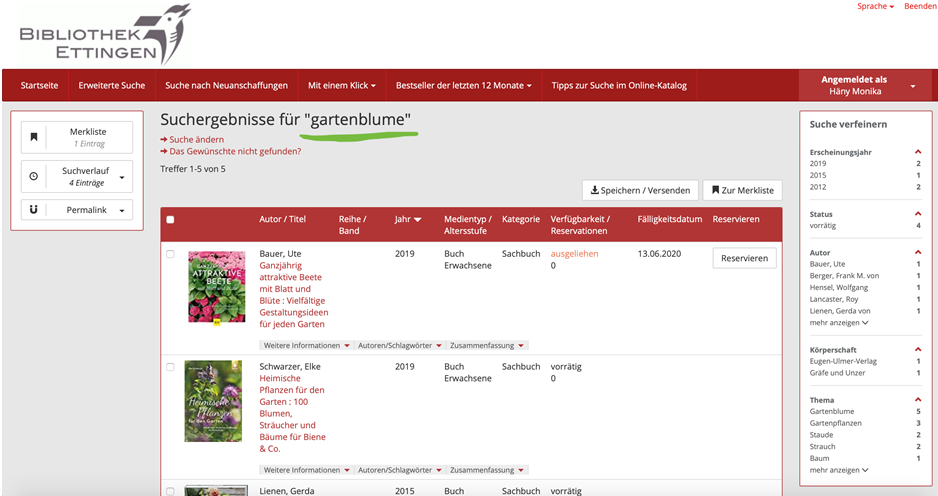
Task: Open the Heimische Pflanzen book cover thumbnail
Action: 213,400
